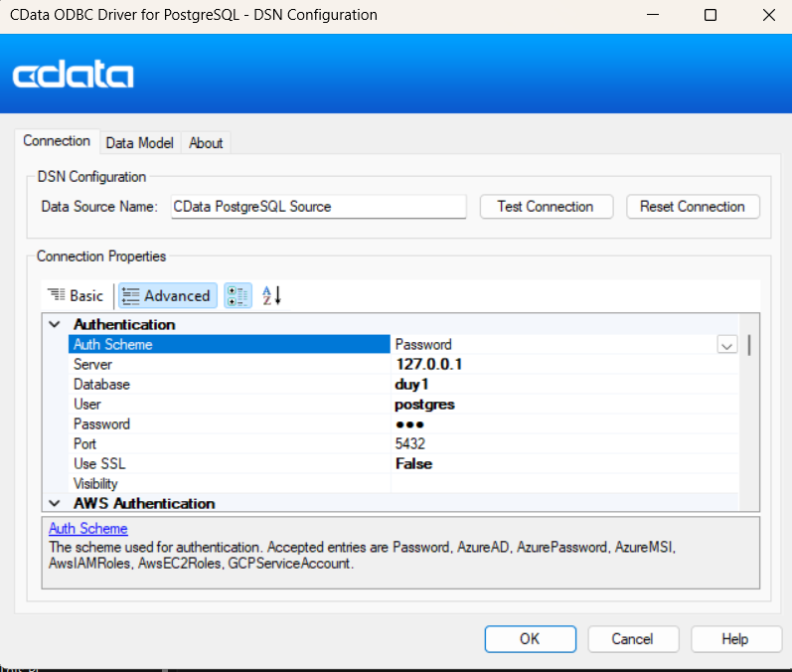This screenshot has width=792, height=672.
Task: Collapse the AWS Authentication section
Action: click(55, 503)
